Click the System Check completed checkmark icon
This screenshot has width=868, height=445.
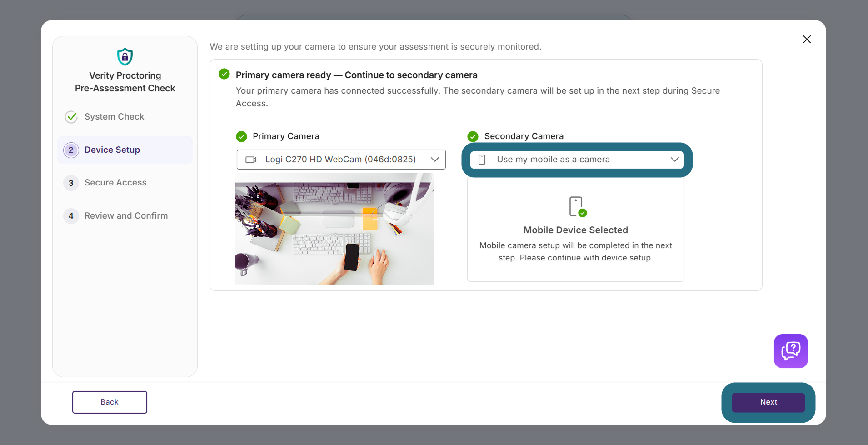(71, 117)
